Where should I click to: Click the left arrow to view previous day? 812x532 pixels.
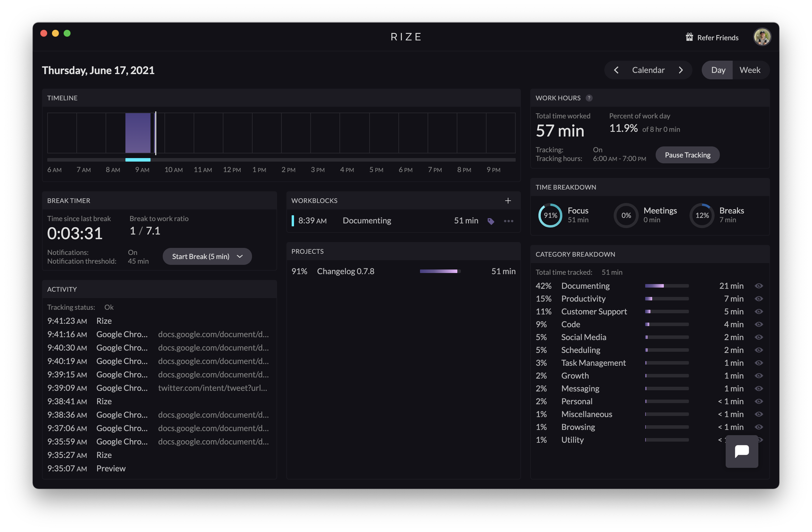tap(616, 70)
